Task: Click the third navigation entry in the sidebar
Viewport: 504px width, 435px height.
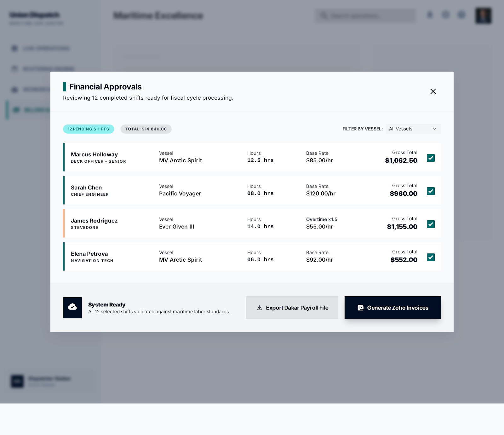Action: tap(14, 89)
